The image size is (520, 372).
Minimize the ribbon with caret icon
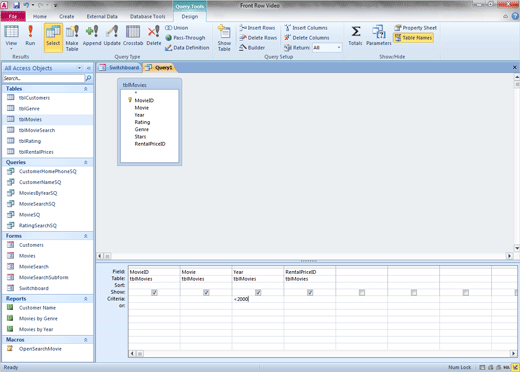[x=505, y=16]
